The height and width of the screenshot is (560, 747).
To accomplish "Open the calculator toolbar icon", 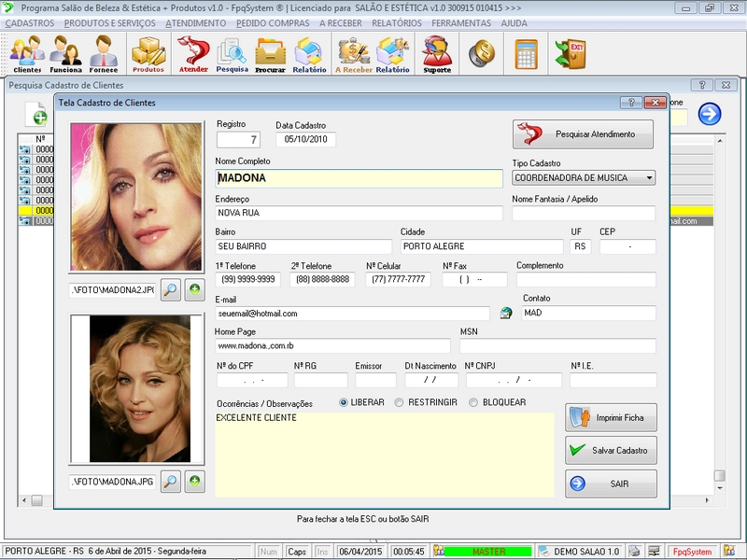I will 527,54.
